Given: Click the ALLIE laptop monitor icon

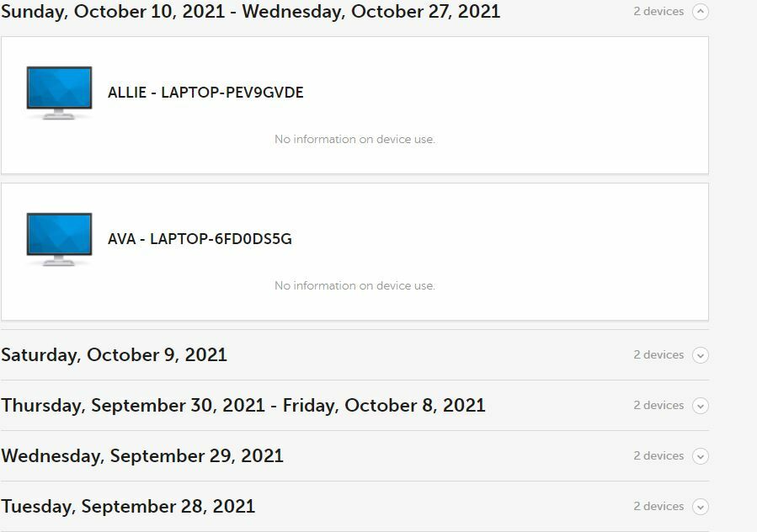Looking at the screenshot, I should coord(59,93).
